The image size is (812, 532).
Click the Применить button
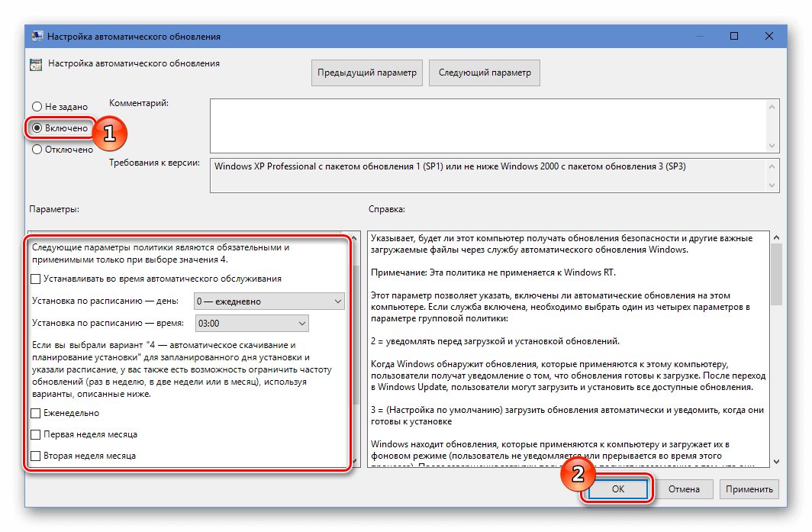tap(749, 489)
